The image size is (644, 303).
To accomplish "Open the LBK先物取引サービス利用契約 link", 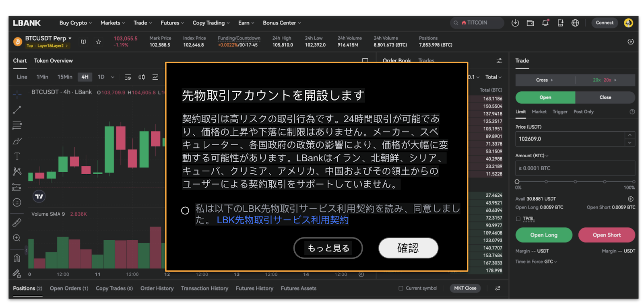I will tap(283, 220).
